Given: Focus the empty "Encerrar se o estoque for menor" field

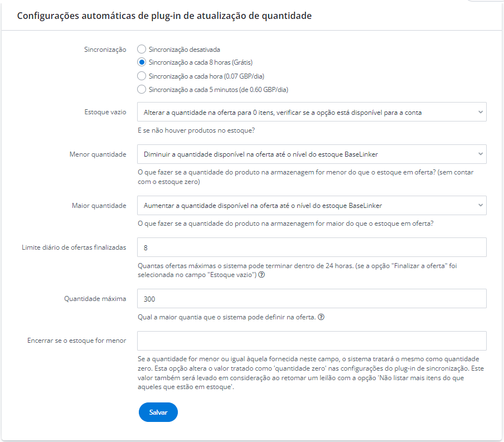Looking at the screenshot, I should click(x=312, y=341).
